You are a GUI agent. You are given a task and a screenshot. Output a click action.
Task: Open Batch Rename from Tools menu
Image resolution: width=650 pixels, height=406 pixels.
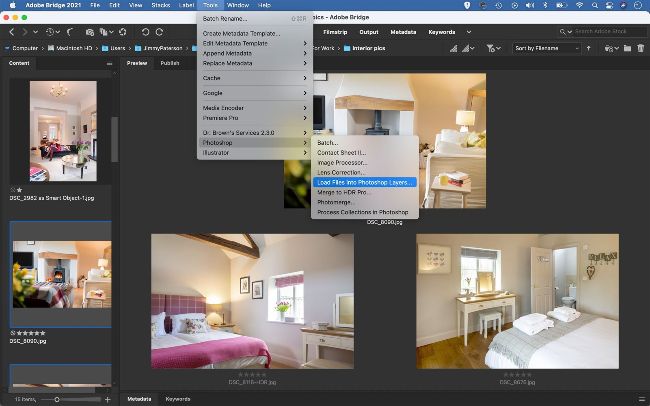[x=226, y=18]
